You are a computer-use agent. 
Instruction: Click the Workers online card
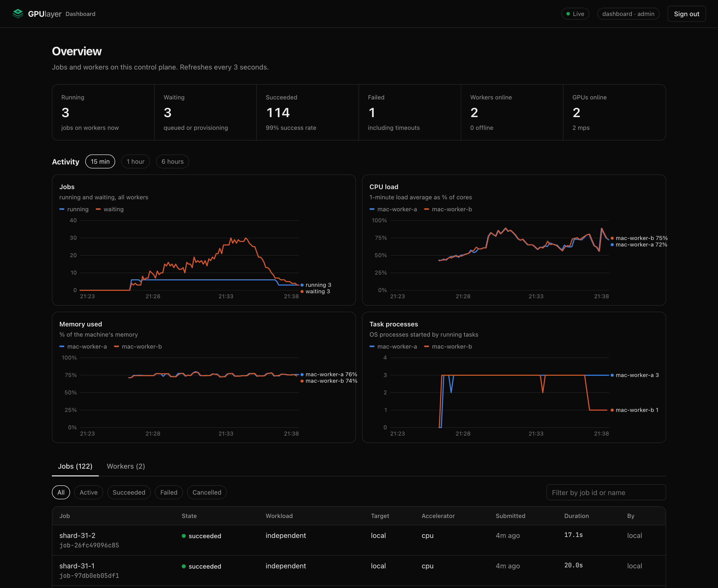(x=512, y=112)
